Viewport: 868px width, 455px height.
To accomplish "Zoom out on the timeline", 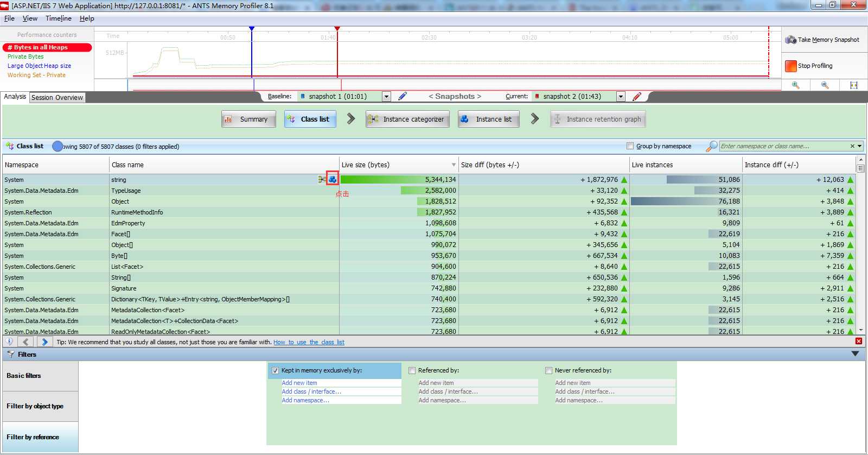I will click(825, 85).
